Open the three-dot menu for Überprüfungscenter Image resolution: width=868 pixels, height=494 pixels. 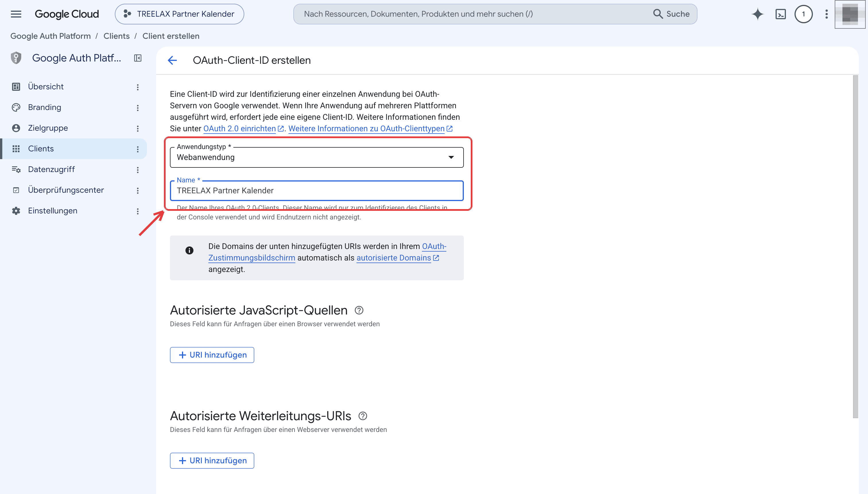pos(138,191)
